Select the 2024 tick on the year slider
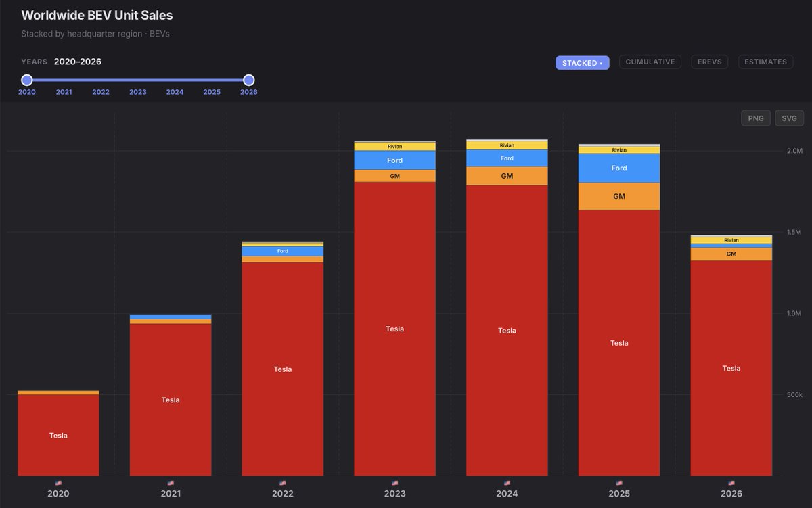Screen dimensions: 812x508 (175, 92)
